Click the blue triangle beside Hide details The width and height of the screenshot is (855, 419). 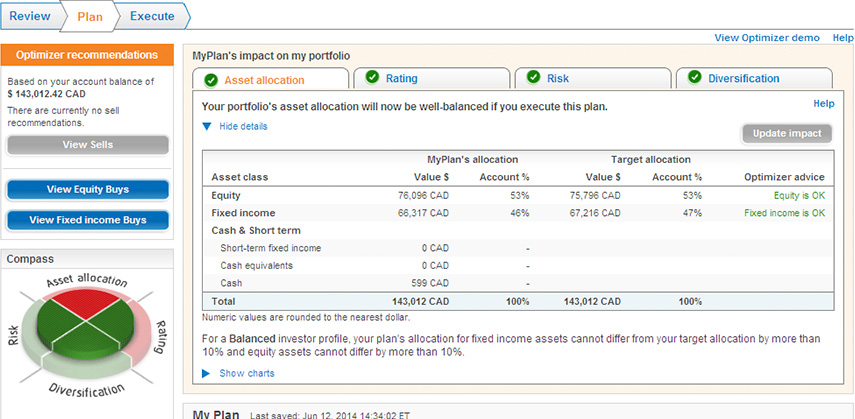pos(207,127)
